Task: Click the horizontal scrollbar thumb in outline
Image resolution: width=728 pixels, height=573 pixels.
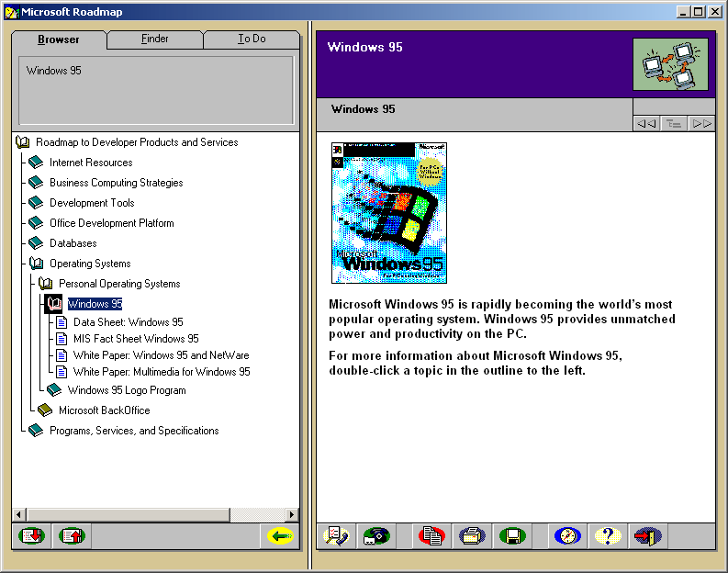Action: tap(129, 514)
